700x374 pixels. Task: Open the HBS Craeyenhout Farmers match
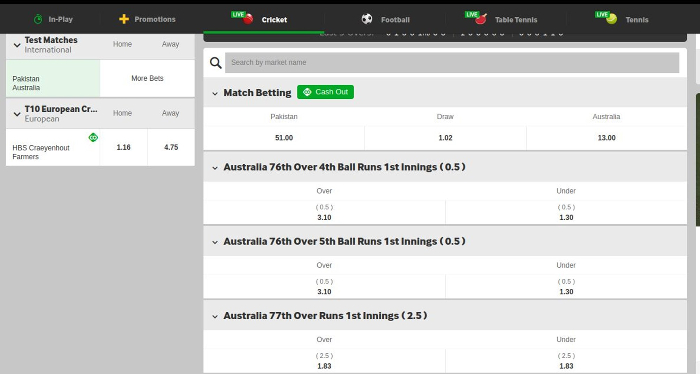[53, 148]
